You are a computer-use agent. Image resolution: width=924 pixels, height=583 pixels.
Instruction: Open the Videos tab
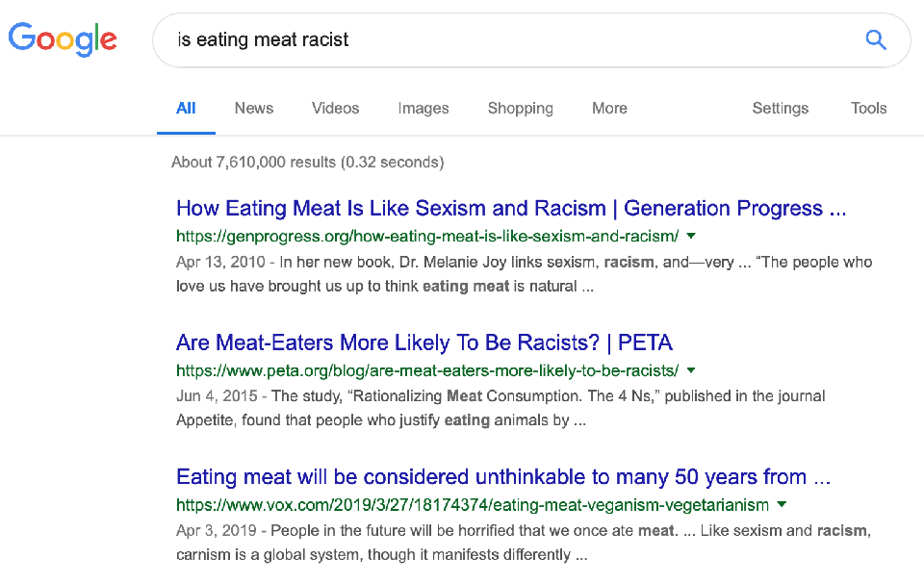tap(335, 108)
